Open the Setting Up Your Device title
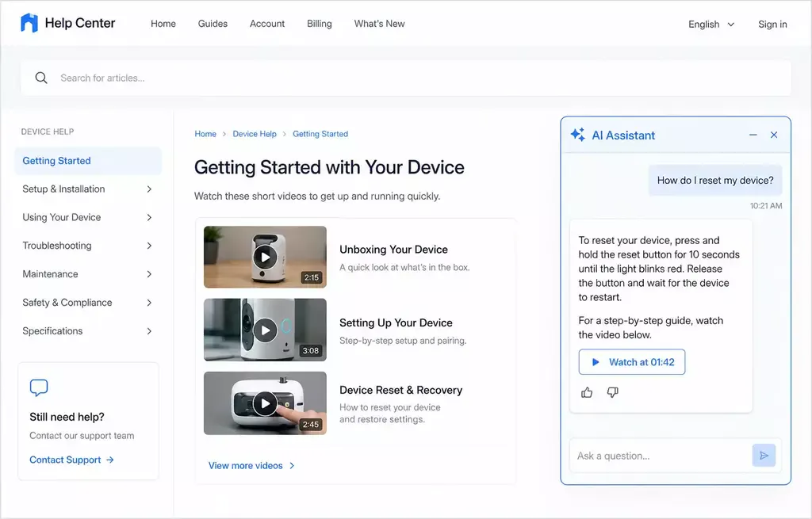The width and height of the screenshot is (812, 519). tap(396, 322)
